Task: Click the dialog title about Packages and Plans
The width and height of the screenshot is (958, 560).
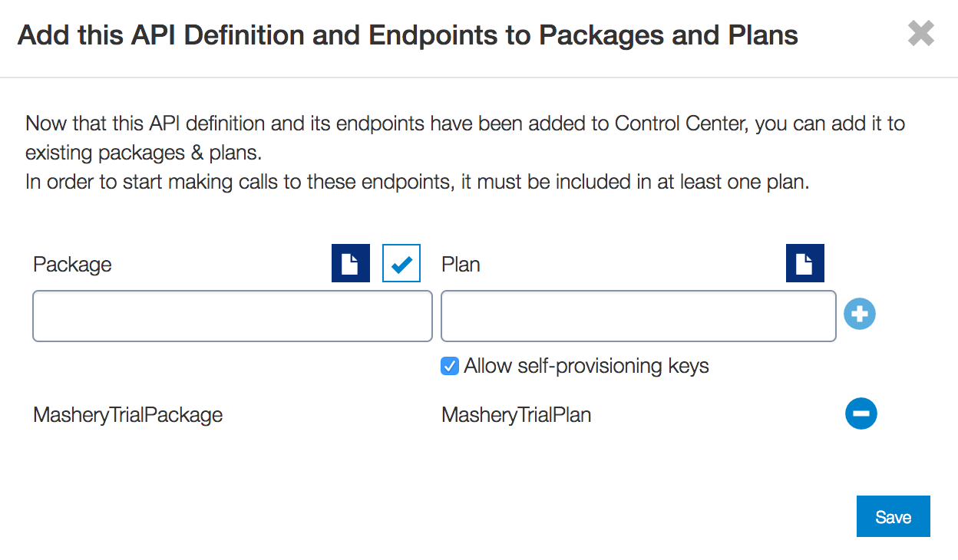Action: (408, 35)
